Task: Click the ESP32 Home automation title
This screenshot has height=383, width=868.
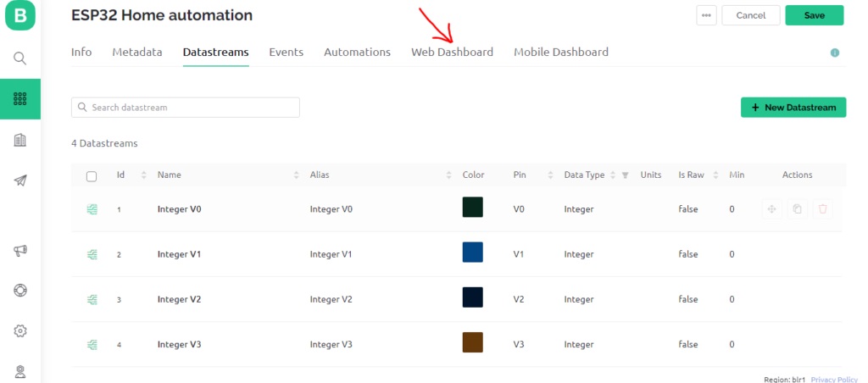Action: 162,15
